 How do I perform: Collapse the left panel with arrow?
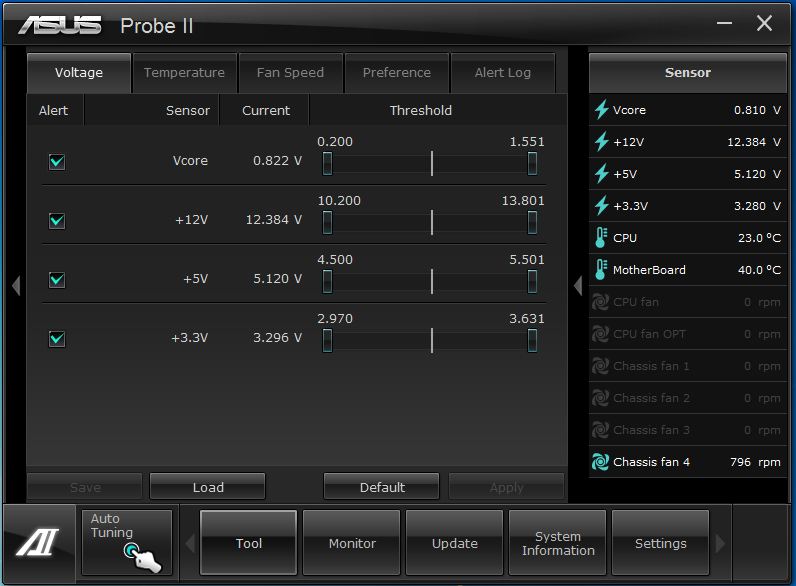tap(16, 285)
